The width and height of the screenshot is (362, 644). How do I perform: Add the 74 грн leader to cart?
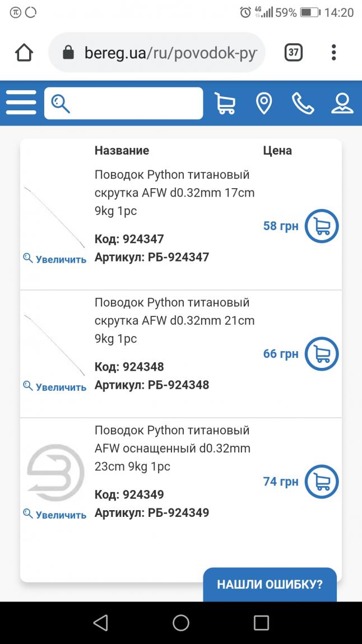pyautogui.click(x=322, y=482)
